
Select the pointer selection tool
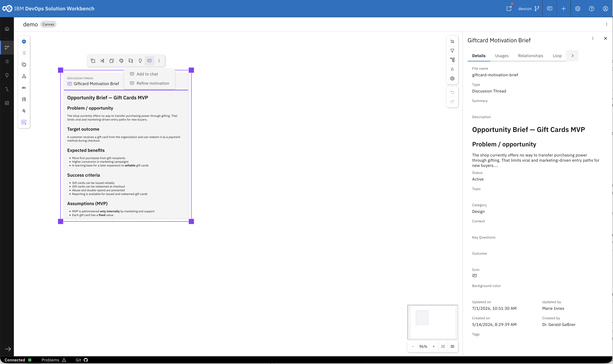pyautogui.click(x=452, y=41)
